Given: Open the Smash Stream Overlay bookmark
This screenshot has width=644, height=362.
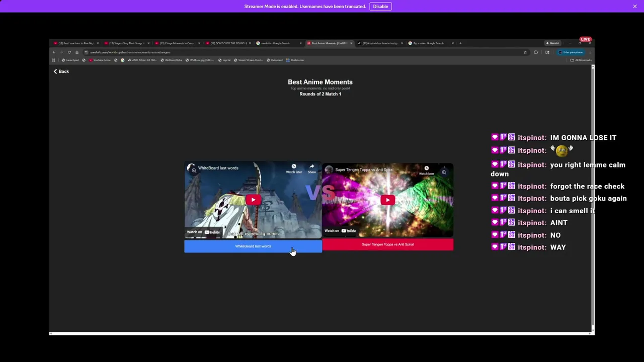Looking at the screenshot, I should [249, 60].
